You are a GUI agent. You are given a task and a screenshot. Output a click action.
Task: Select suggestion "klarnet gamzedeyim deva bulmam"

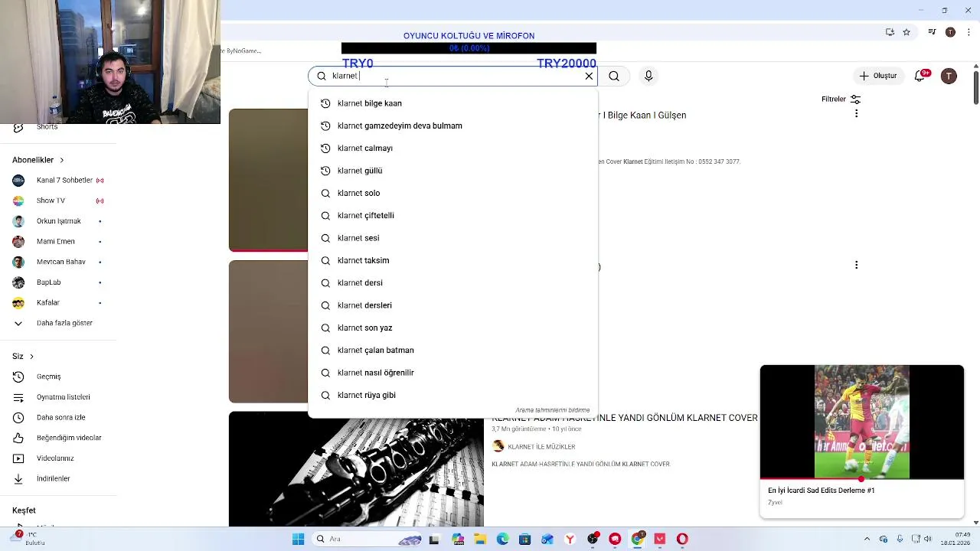point(452,126)
